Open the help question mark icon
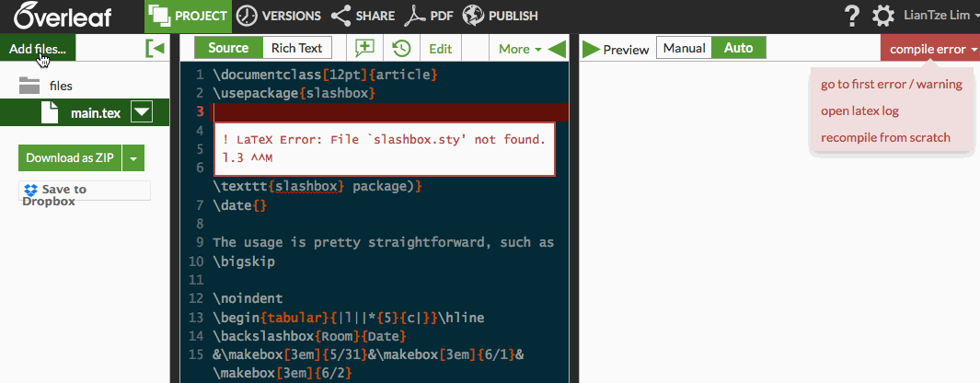This screenshot has height=383, width=980. 852,16
